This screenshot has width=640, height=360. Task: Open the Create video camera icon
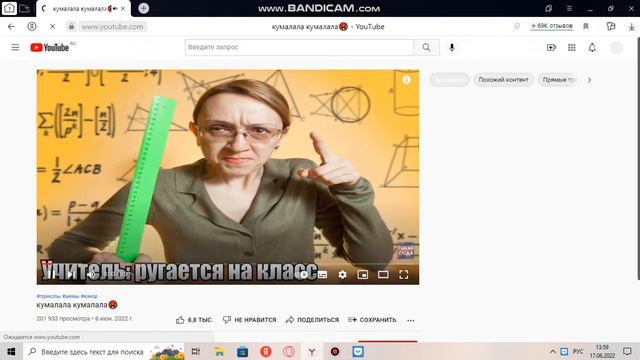click(x=551, y=47)
